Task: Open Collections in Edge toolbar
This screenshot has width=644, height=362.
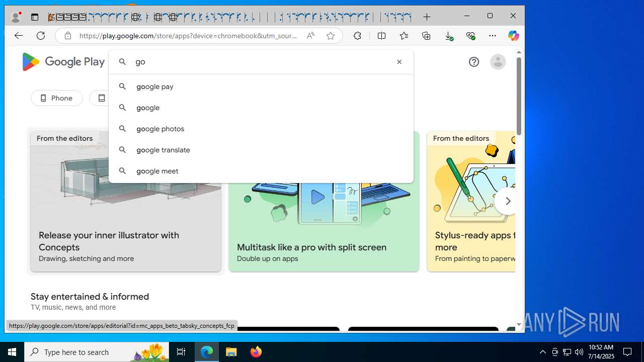Action: click(426, 36)
